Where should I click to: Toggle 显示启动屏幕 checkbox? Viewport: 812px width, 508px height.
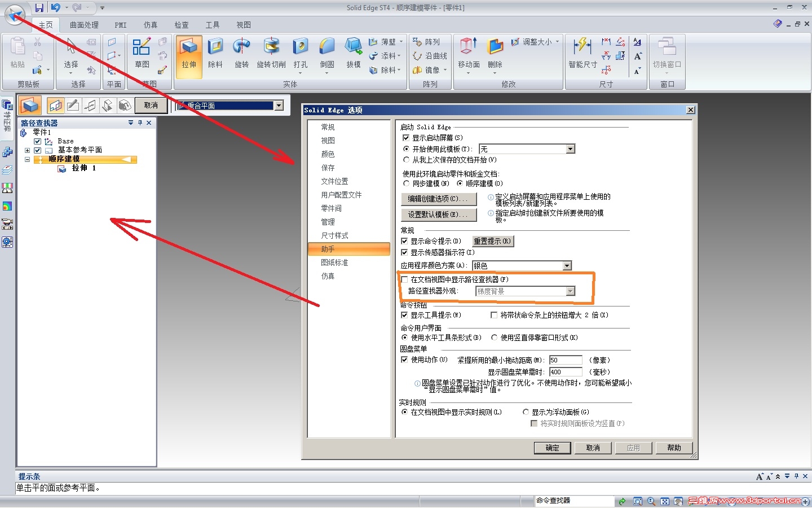click(x=406, y=138)
